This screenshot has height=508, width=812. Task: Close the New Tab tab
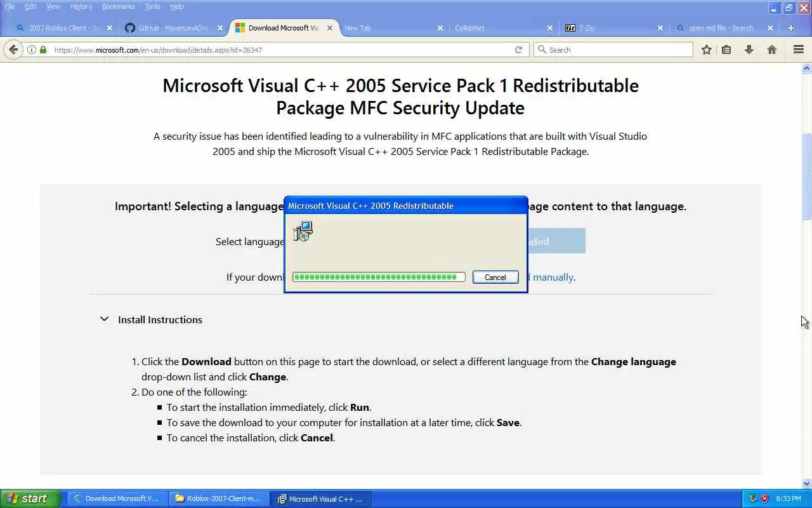[440, 28]
